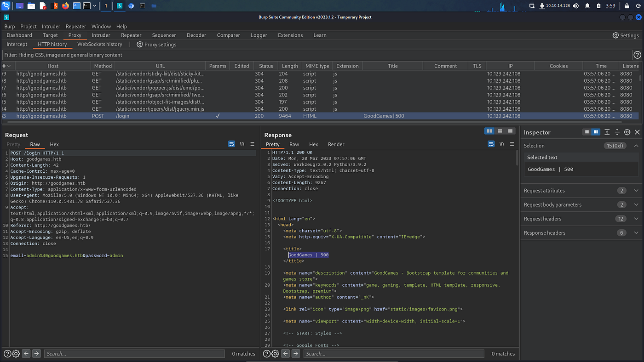Switch to side-by-side split layout
644x362 pixels.
489,131
